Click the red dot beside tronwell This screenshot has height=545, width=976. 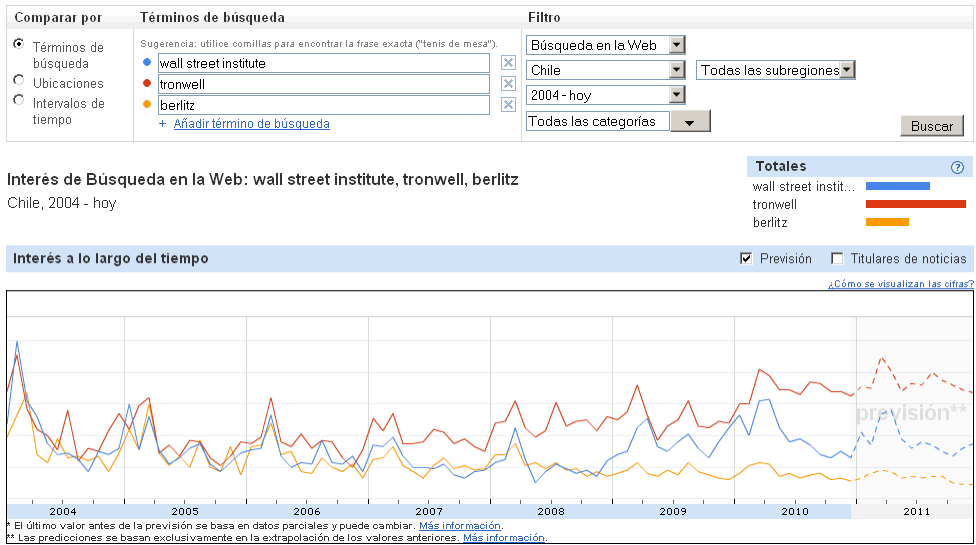pyautogui.click(x=147, y=83)
